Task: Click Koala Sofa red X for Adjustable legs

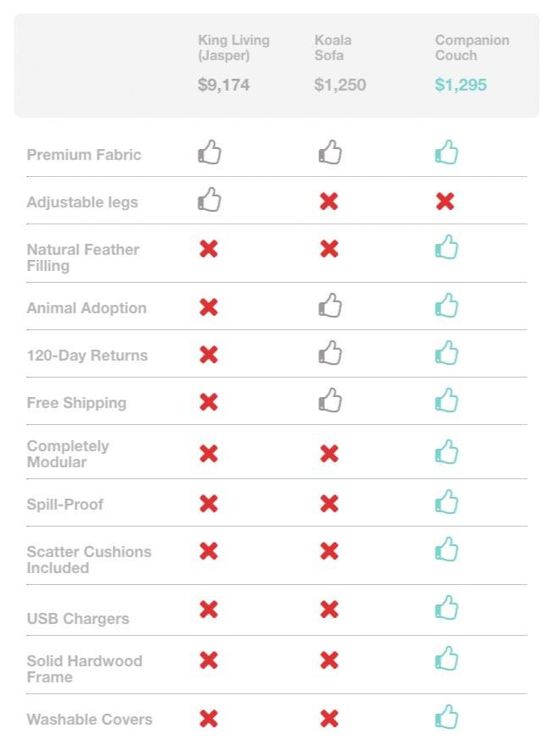Action: (x=328, y=201)
